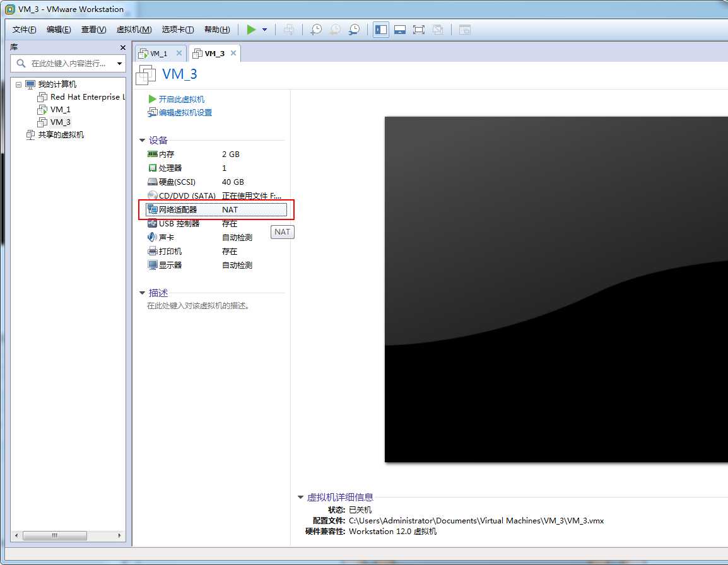Click the VM_3.vmx configuration file path
This screenshot has height=565, width=728.
(x=476, y=521)
